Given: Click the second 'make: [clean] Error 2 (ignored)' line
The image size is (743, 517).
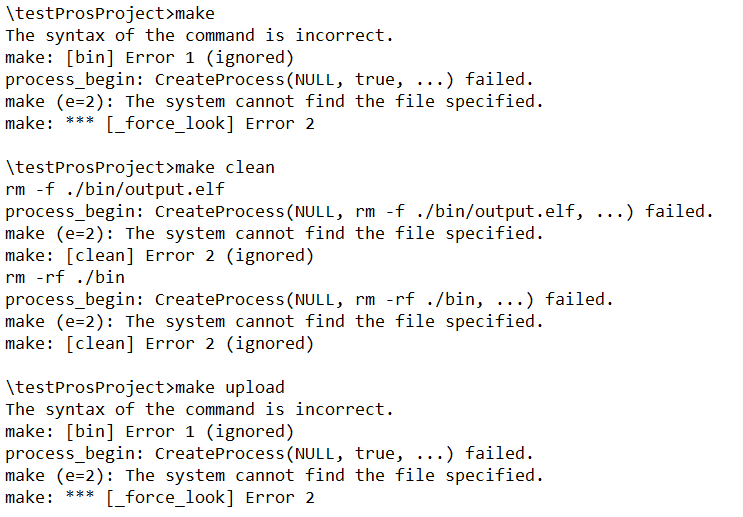Looking at the screenshot, I should [x=160, y=344].
